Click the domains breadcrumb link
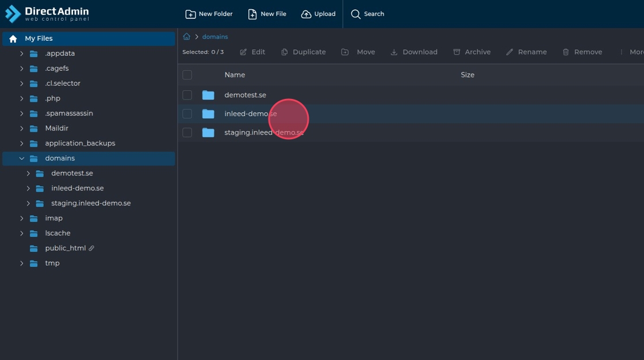Screen dimensions: 644x360 pos(215,37)
